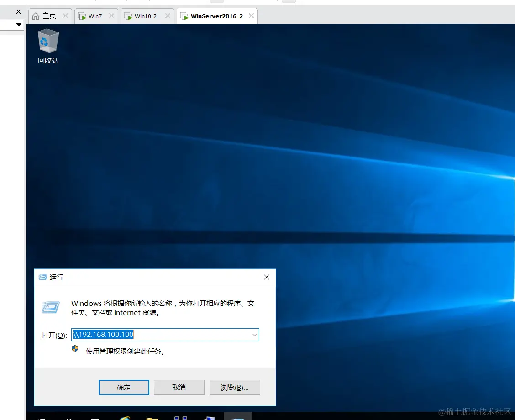Click the 确定 button in Run dialog
This screenshot has height=420, width=515.
pyautogui.click(x=124, y=388)
